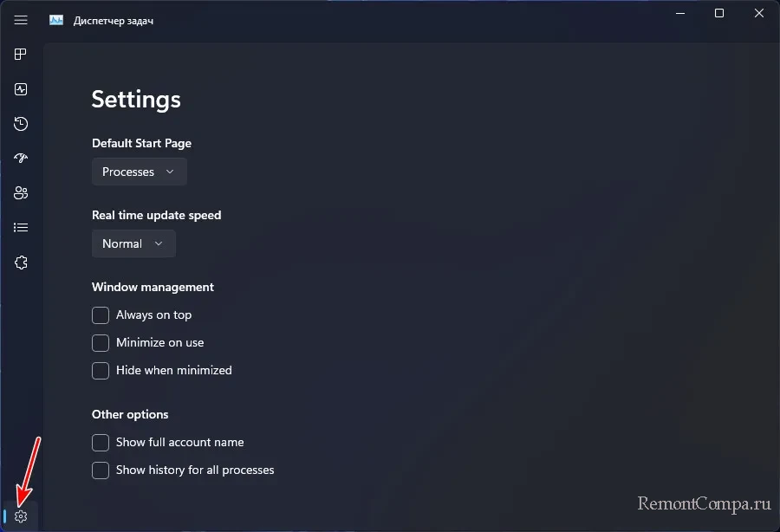Expand the Processes start page dropdown

click(x=140, y=172)
